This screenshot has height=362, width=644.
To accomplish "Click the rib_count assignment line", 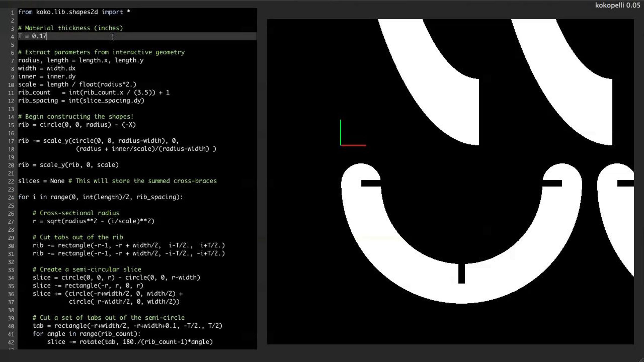I will point(94,93).
